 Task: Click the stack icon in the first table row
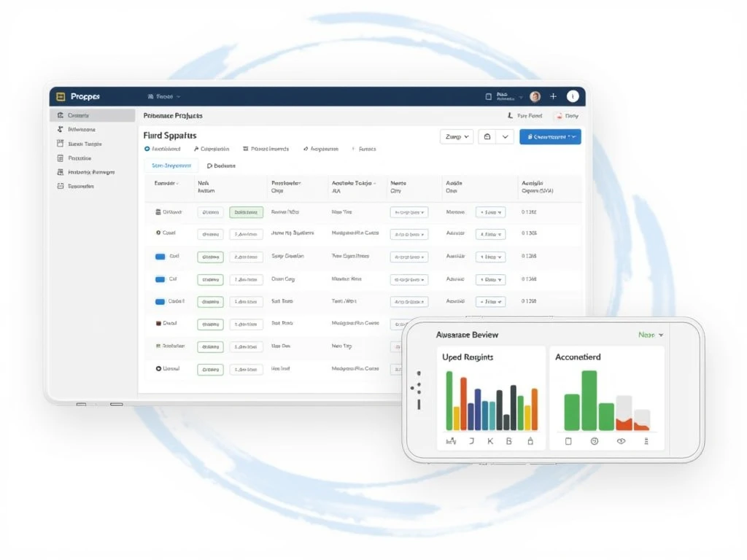pos(158,212)
